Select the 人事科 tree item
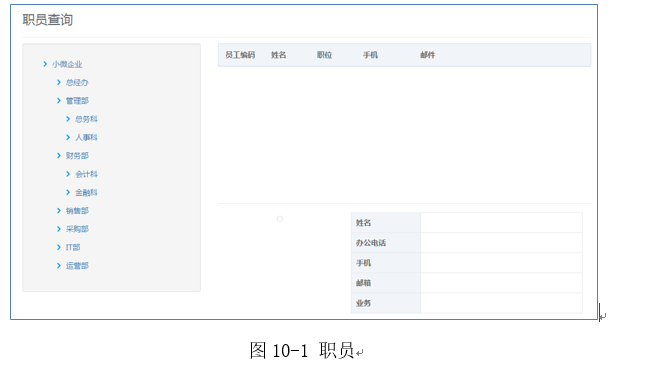Viewport: 645px width, 378px height. (x=86, y=137)
